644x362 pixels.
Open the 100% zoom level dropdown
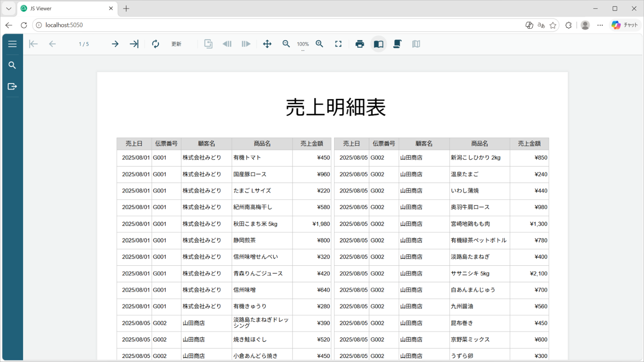[303, 44]
